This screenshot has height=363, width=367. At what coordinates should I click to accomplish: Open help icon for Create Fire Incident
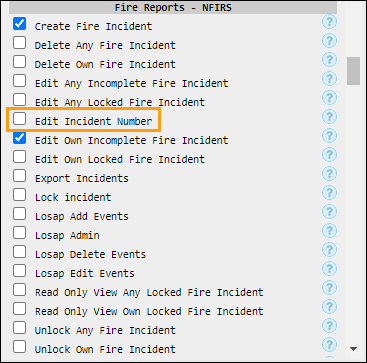(x=329, y=22)
